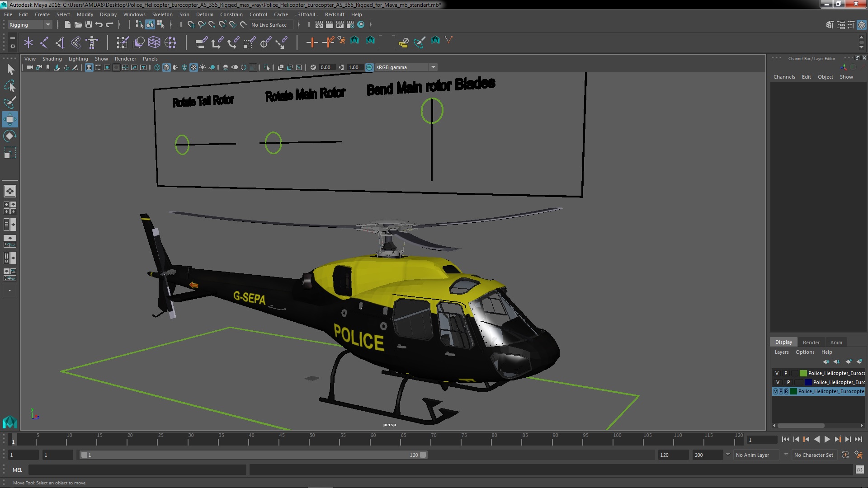Viewport: 868px width, 488px height.
Task: Toggle wireframe shading in viewport
Action: click(x=157, y=67)
